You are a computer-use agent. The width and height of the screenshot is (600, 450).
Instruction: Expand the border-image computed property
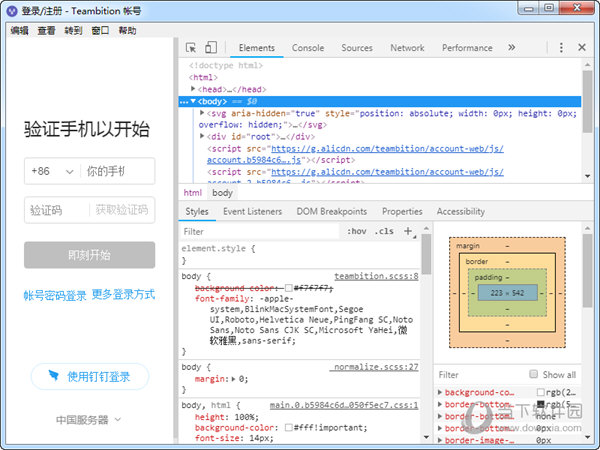[x=440, y=440]
